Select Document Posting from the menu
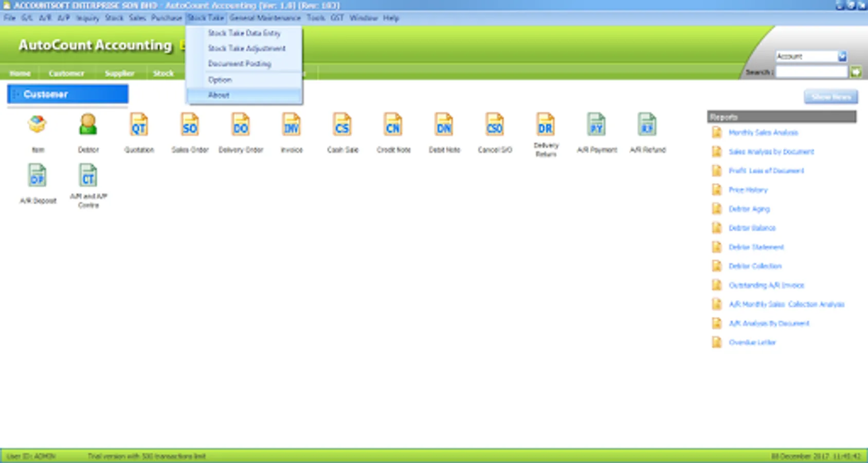This screenshot has width=868, height=463. 244,64
